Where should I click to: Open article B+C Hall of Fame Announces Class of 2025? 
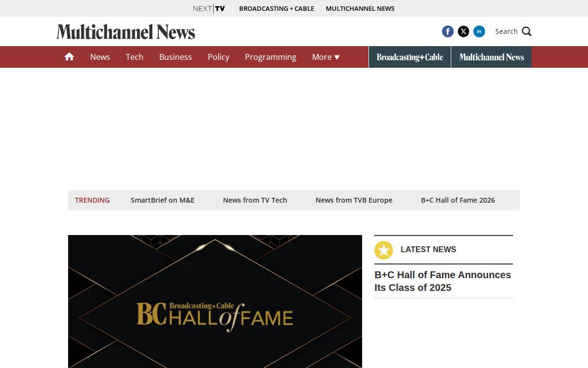(x=443, y=281)
